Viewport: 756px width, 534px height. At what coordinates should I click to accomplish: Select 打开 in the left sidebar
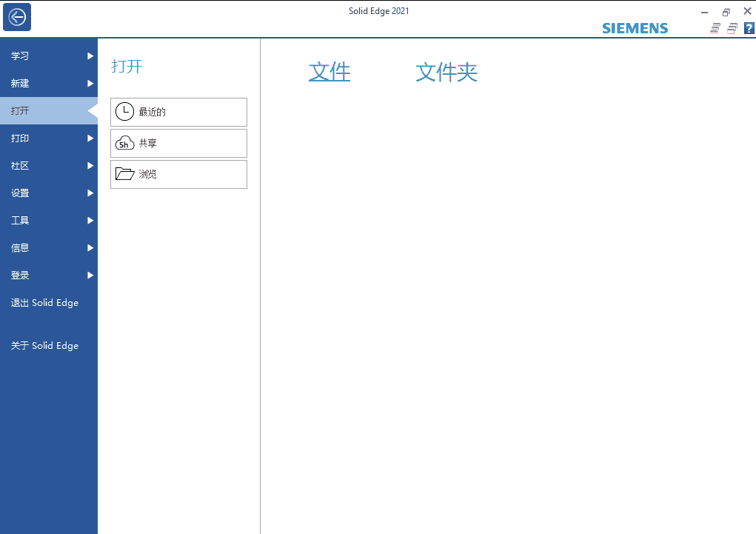21,111
